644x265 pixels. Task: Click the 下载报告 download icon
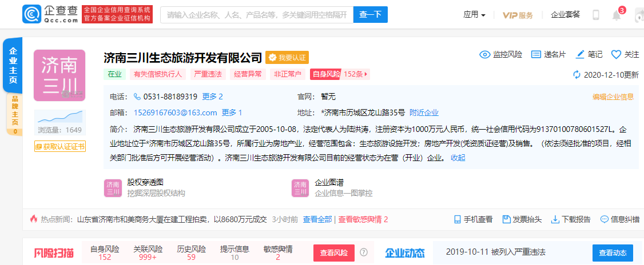(555, 219)
